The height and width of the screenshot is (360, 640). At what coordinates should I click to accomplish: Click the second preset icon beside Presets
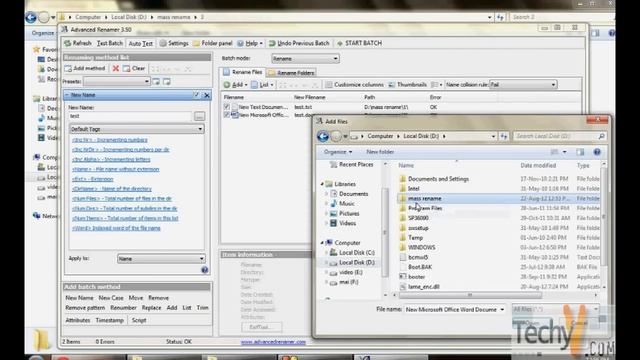point(167,82)
